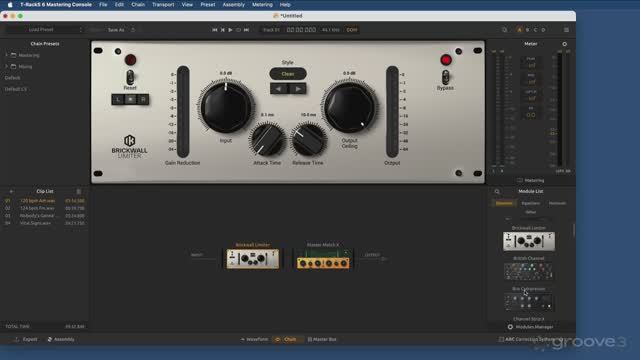Select snapshot A
640x360 pixels.
coord(520,30)
